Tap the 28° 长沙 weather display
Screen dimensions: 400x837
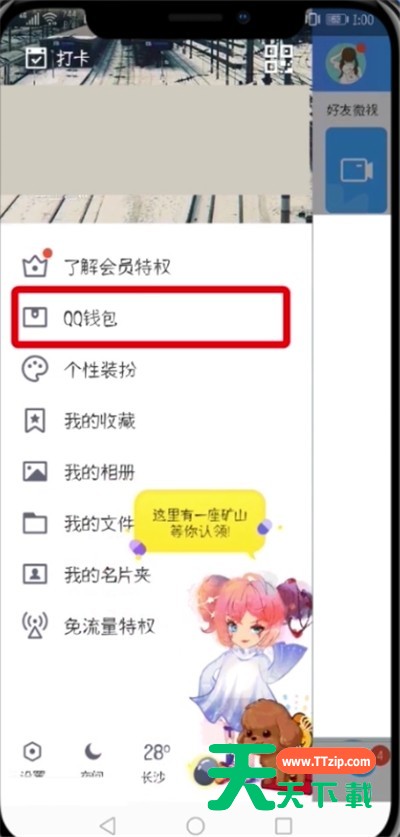point(155,763)
